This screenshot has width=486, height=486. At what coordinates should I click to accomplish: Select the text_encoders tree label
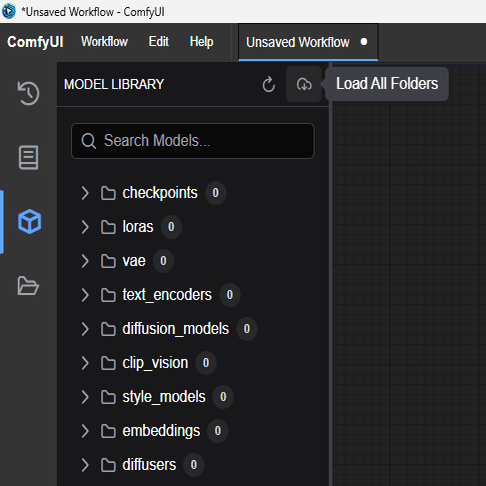[x=167, y=295]
